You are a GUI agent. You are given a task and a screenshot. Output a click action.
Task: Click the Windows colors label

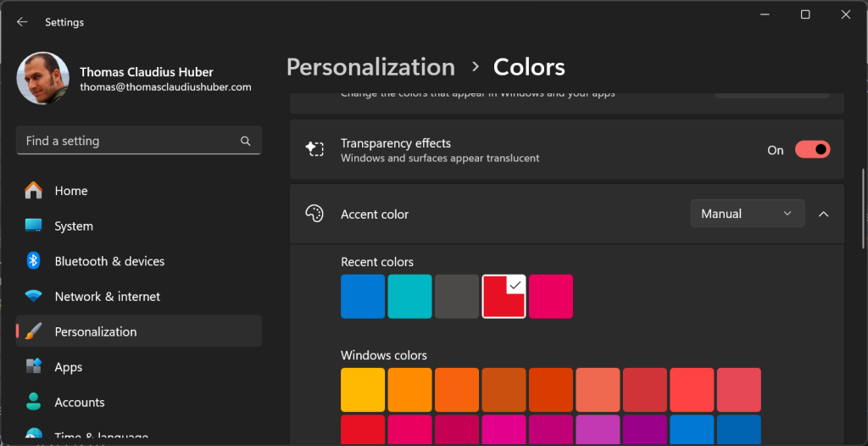pyautogui.click(x=384, y=355)
